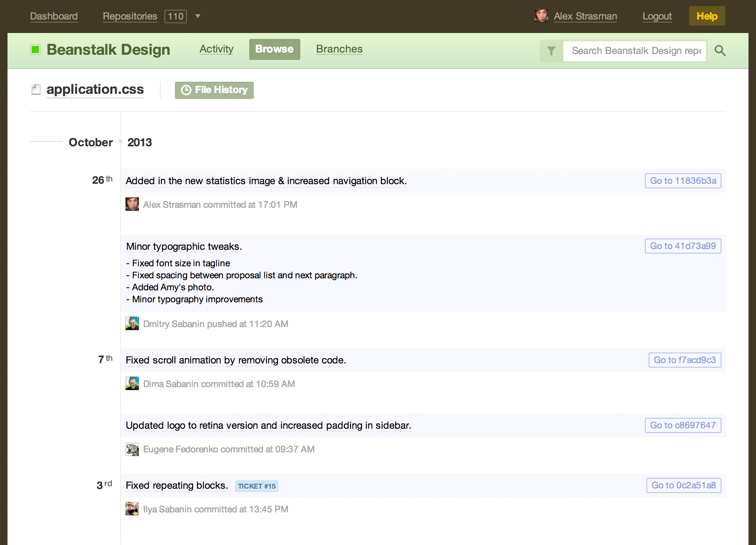Open 'Fixed repeating blocks.' commit
The height and width of the screenshot is (545, 756).
pos(177,485)
